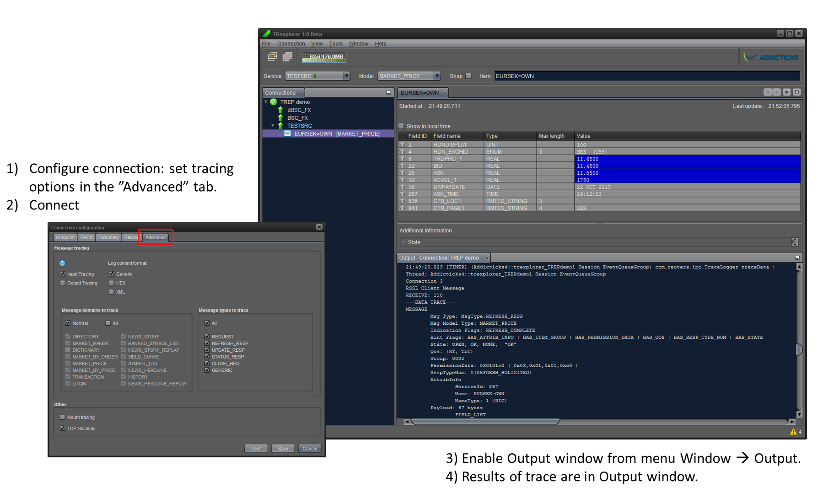Click the warning icon in status bar
The height and width of the screenshot is (504, 834).
pos(793,432)
